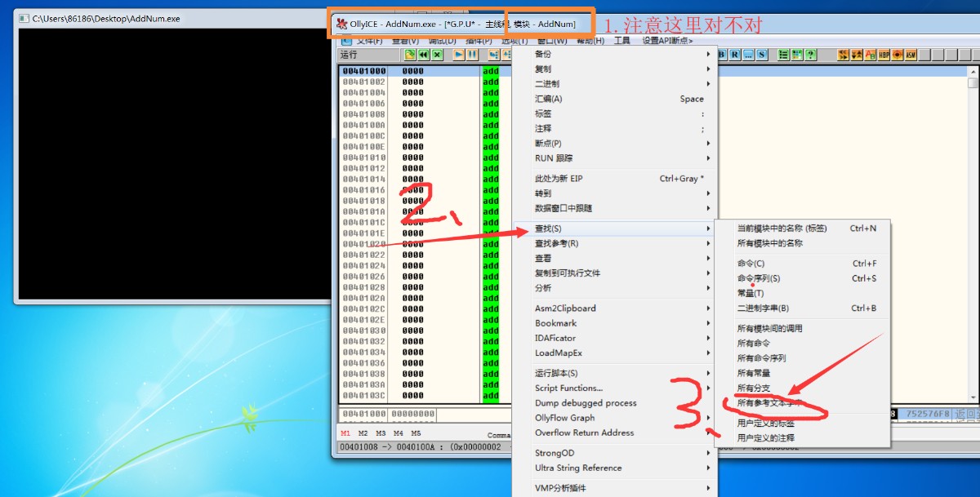The height and width of the screenshot is (497, 980).
Task: Select memory tab M5
Action: [x=416, y=433]
